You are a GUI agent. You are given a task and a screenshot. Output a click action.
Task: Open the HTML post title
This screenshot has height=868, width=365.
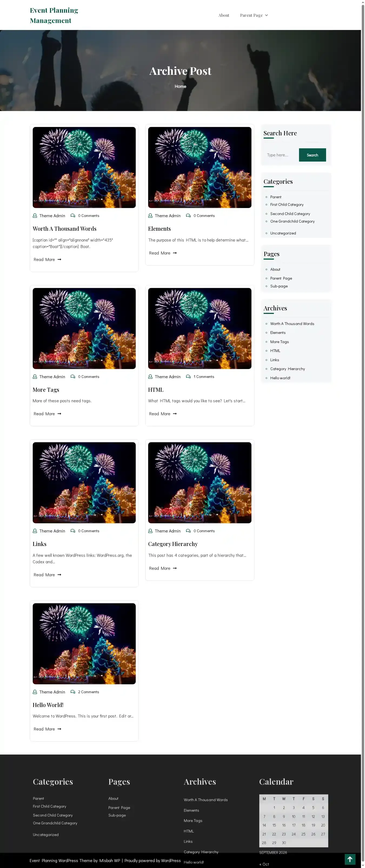[156, 390]
